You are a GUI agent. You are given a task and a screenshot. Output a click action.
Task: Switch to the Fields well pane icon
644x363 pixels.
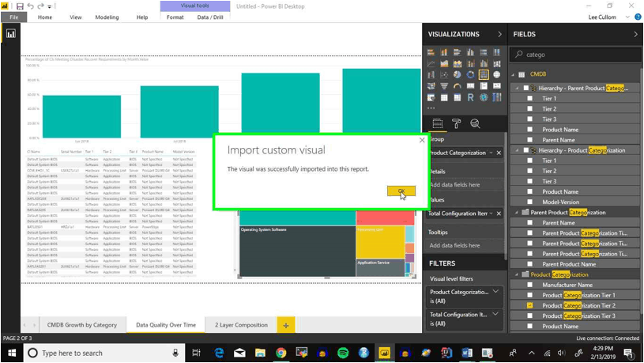tap(438, 123)
